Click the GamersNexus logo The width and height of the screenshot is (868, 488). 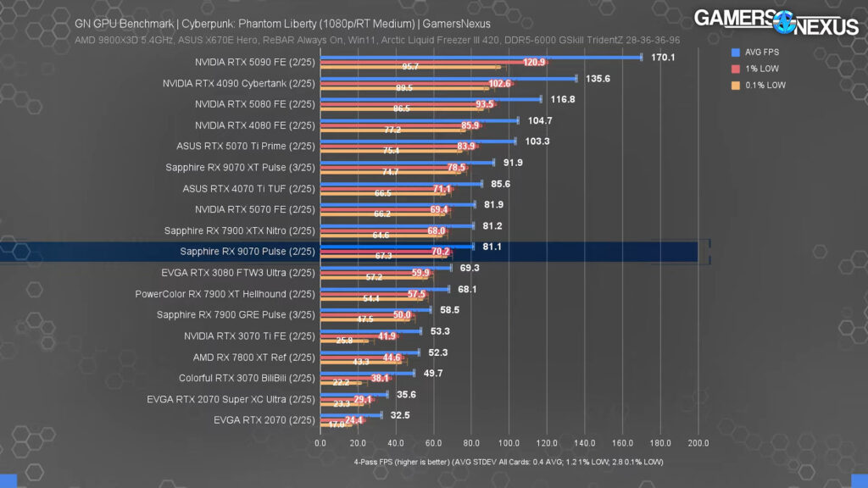coord(776,22)
